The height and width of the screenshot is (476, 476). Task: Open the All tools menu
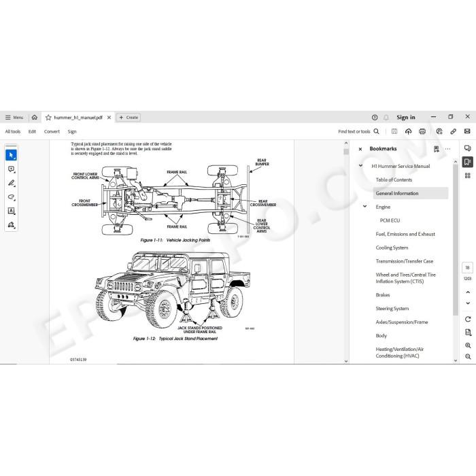click(13, 131)
